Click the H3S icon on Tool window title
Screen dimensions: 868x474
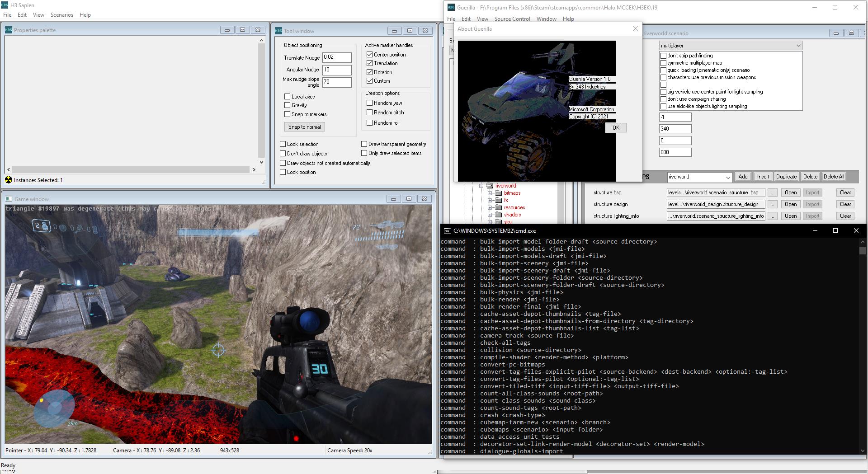coord(278,31)
